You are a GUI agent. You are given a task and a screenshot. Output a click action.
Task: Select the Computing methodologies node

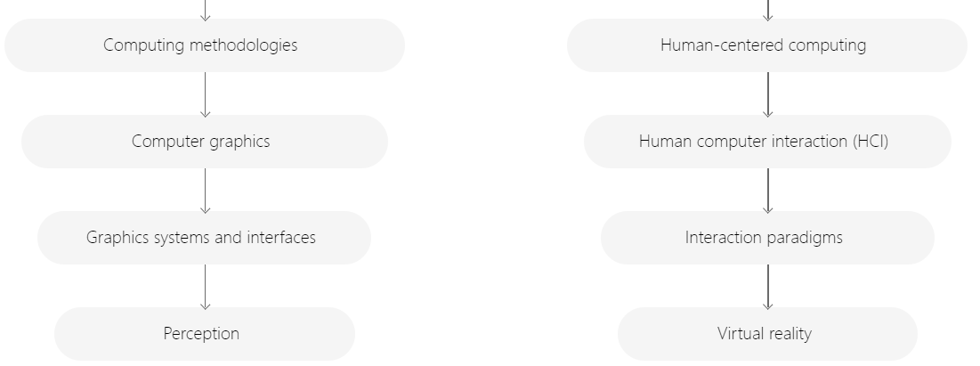205,45
